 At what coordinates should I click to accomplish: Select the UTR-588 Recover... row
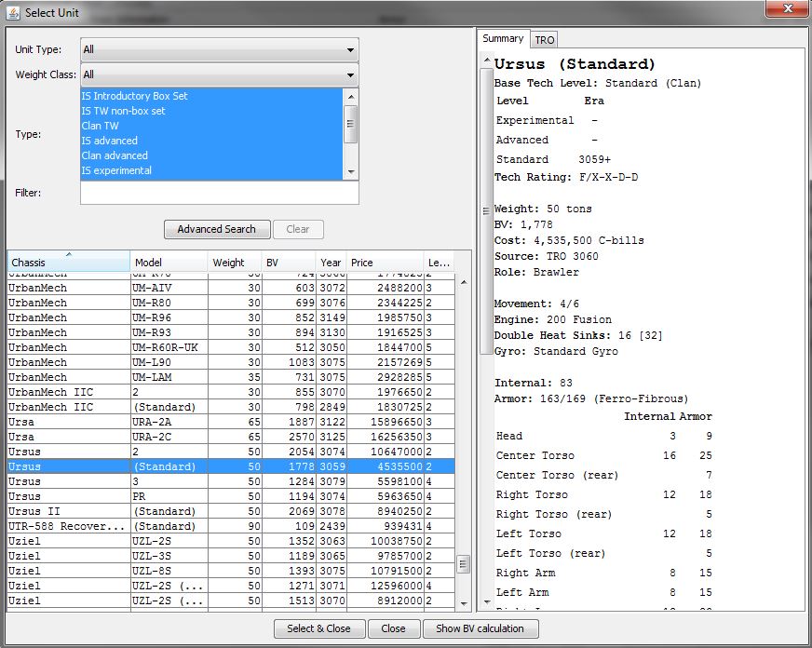pyautogui.click(x=231, y=526)
